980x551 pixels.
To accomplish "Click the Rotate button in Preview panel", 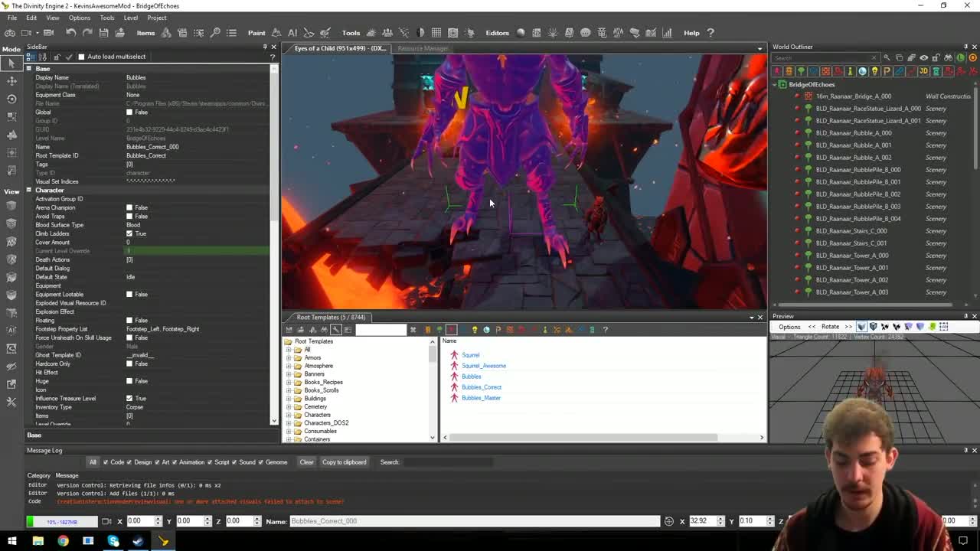I will 830,327.
